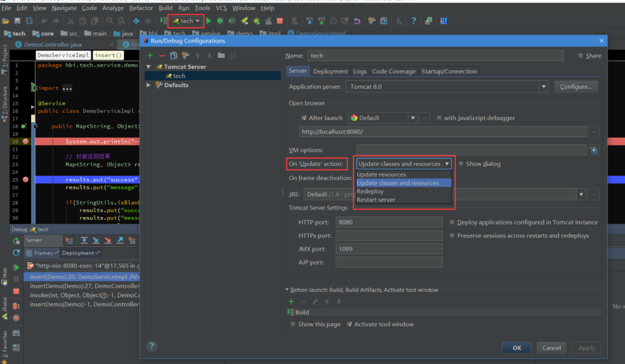Collapse Before launch section

click(x=287, y=290)
